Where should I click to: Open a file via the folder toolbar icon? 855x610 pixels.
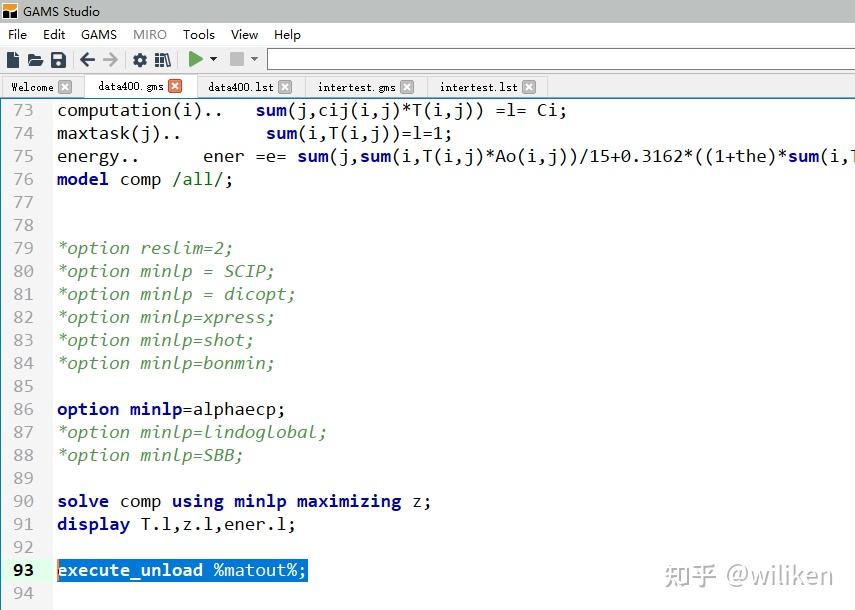[33, 58]
